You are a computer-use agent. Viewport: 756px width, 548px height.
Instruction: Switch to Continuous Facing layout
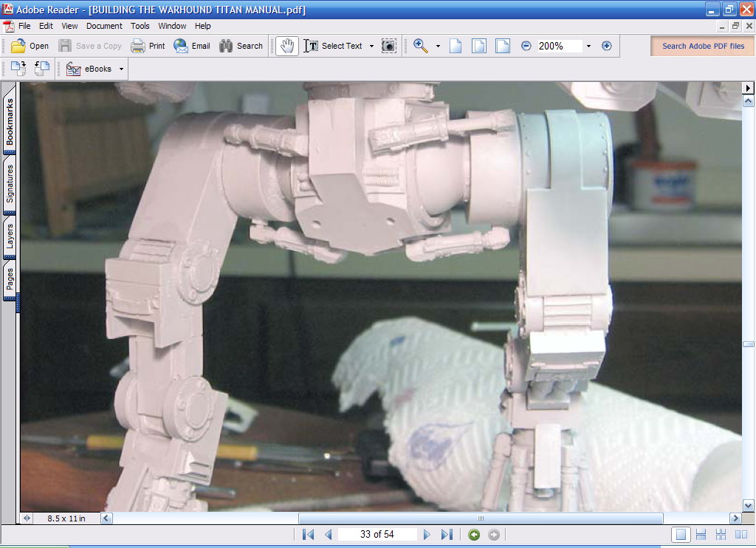(721, 535)
